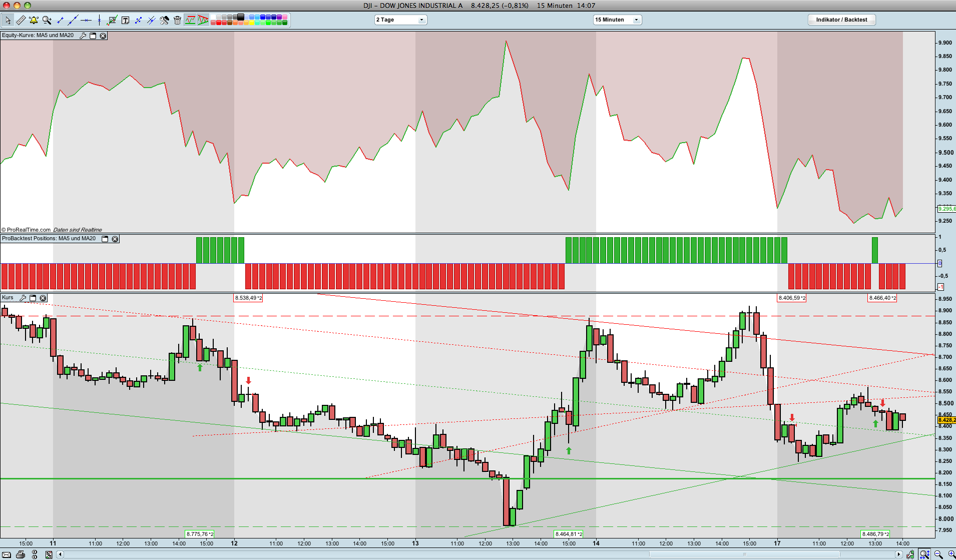Open Kurs panel wrench settings

23,298
